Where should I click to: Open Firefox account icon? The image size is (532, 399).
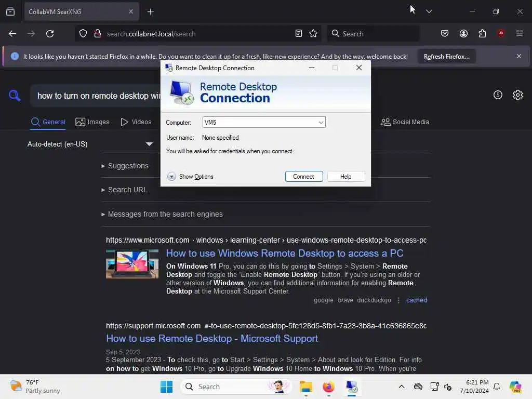tap(463, 34)
